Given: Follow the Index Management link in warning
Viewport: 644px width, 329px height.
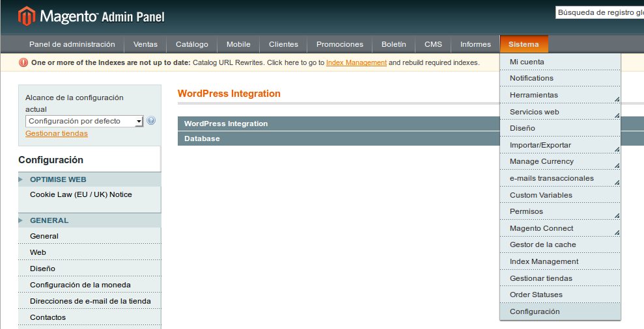Looking at the screenshot, I should click(x=356, y=63).
